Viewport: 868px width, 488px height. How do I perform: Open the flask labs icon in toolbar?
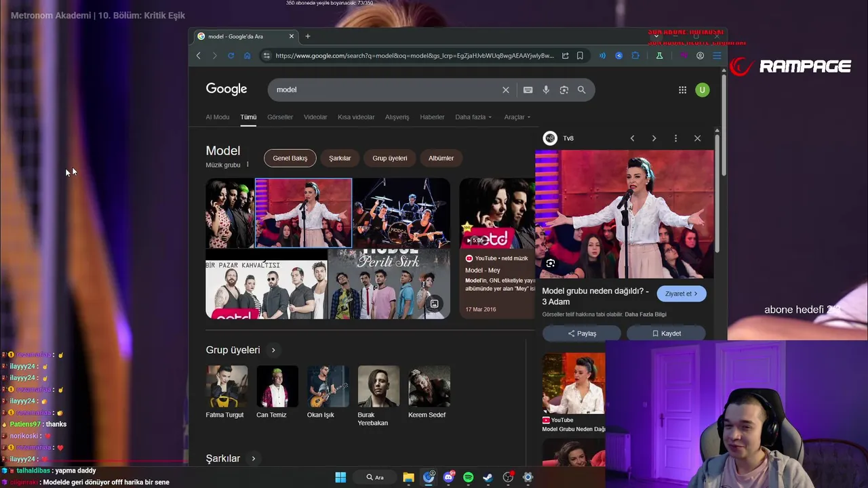pyautogui.click(x=659, y=56)
